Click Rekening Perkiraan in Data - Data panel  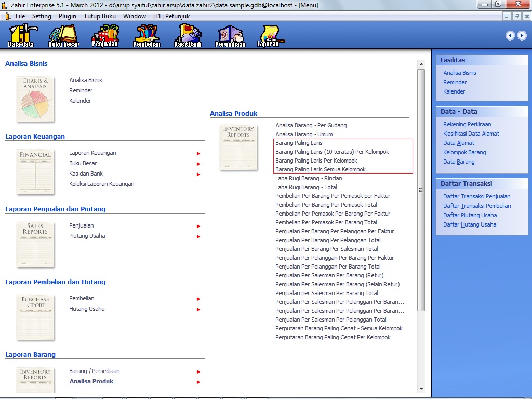pyautogui.click(x=467, y=124)
